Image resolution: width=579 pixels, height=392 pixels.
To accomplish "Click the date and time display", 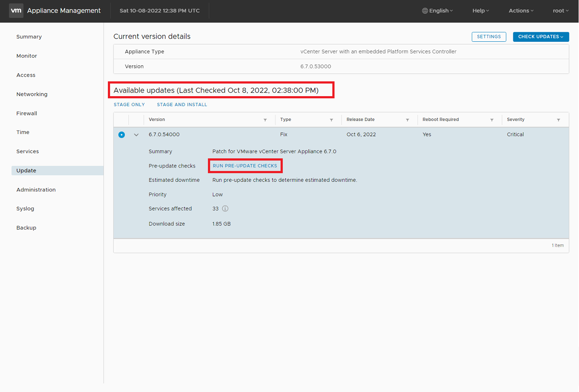I will (x=160, y=11).
